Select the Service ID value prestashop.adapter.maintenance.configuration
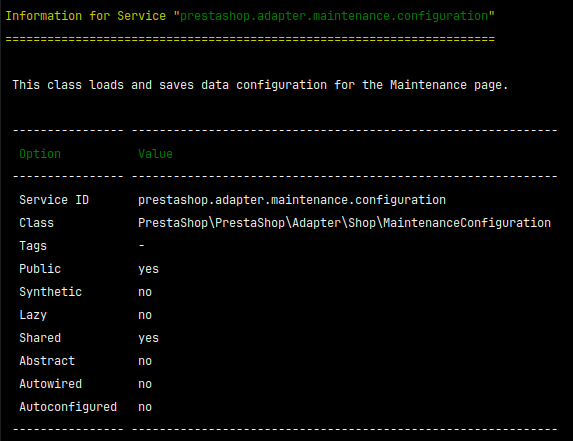 click(292, 200)
